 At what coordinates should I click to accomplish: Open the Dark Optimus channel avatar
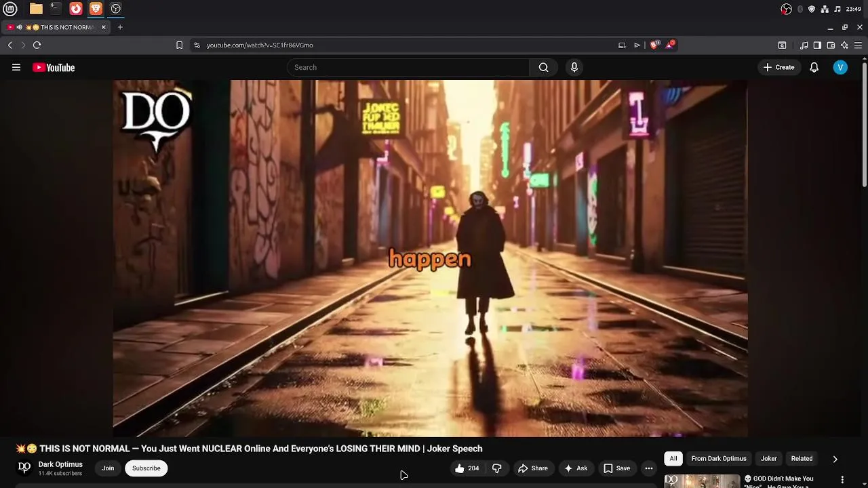pos(24,468)
